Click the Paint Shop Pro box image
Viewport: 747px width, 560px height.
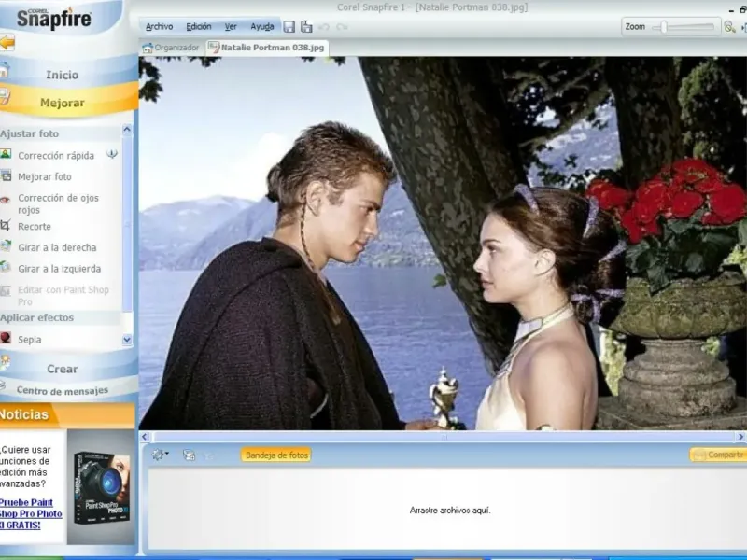[101, 487]
